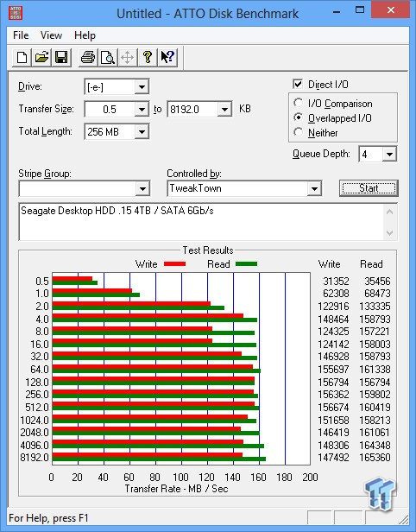Click the ATTO application icon in title bar
The height and width of the screenshot is (532, 416).
pyautogui.click(x=15, y=13)
